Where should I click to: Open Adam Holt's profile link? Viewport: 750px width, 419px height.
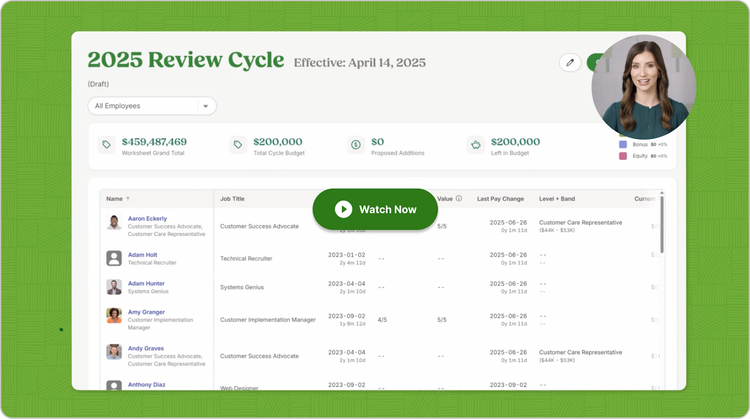pyautogui.click(x=143, y=254)
